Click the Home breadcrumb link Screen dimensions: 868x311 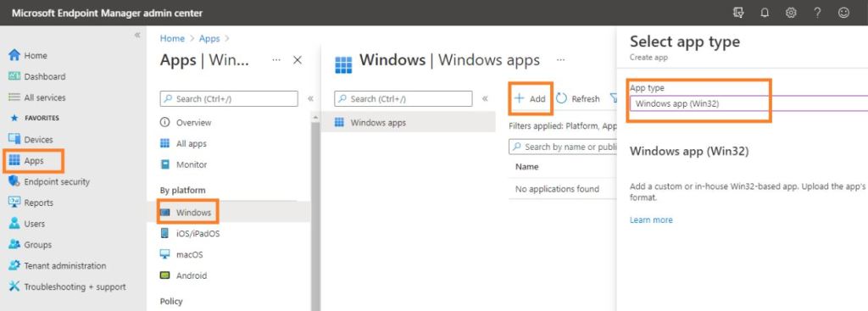pos(172,38)
